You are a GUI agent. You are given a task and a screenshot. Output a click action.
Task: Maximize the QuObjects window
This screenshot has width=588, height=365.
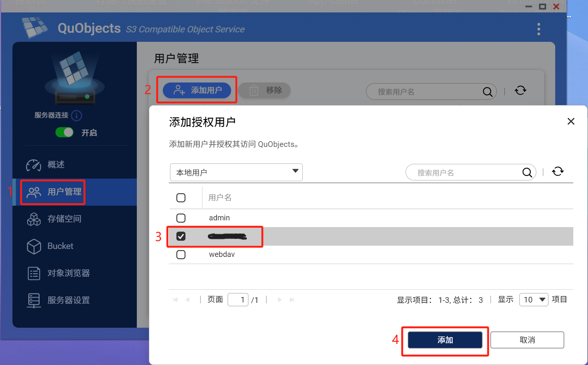(542, 6)
